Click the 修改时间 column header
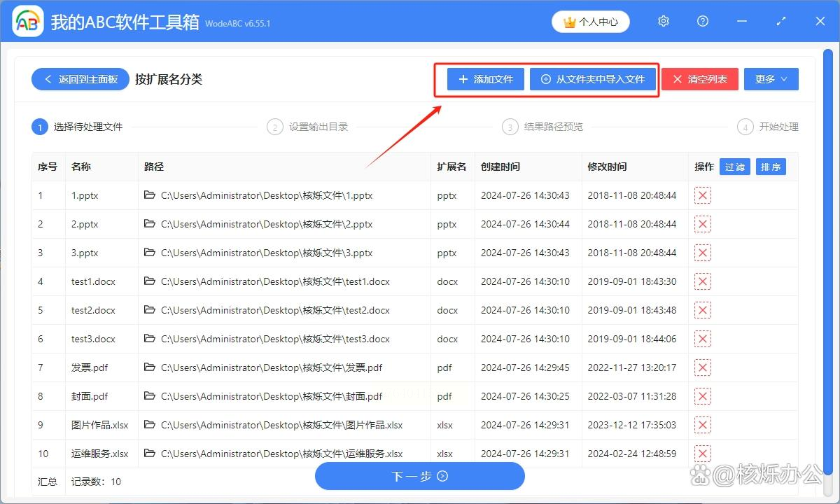 pyautogui.click(x=608, y=167)
